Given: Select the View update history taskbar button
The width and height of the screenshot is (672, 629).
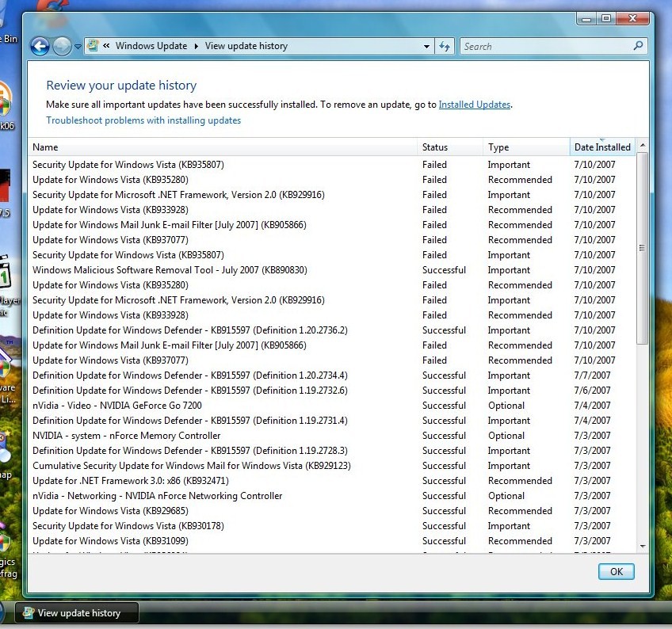Looking at the screenshot, I should coord(77,612).
